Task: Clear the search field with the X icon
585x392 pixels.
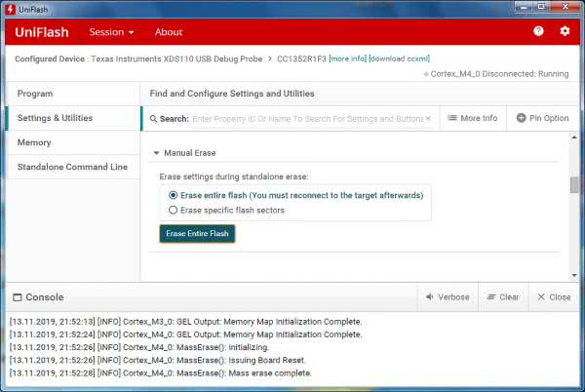Action: (x=428, y=119)
